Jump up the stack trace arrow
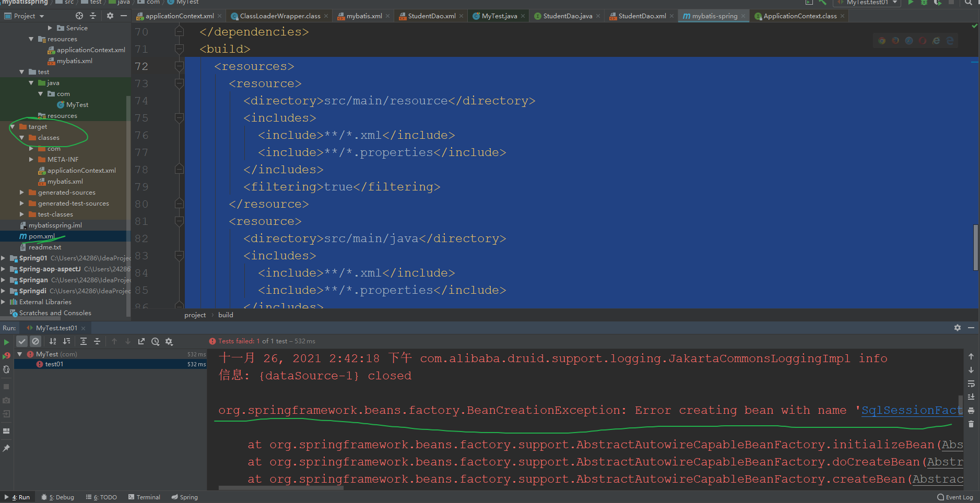 click(x=971, y=356)
